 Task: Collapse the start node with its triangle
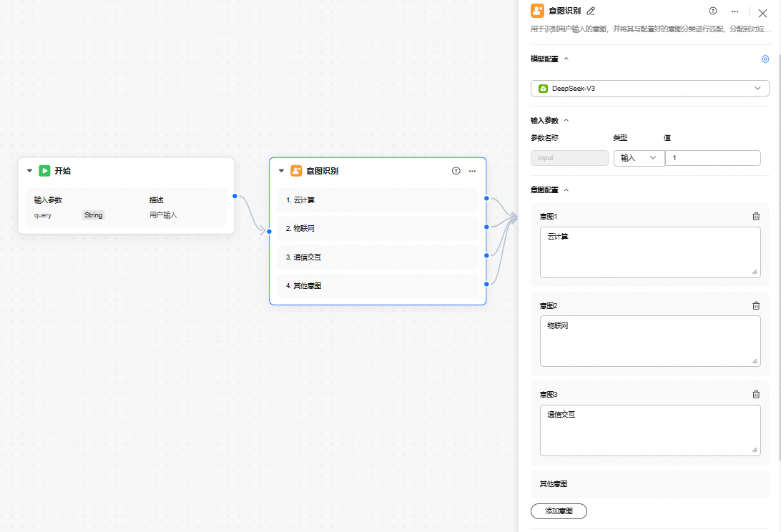point(29,171)
